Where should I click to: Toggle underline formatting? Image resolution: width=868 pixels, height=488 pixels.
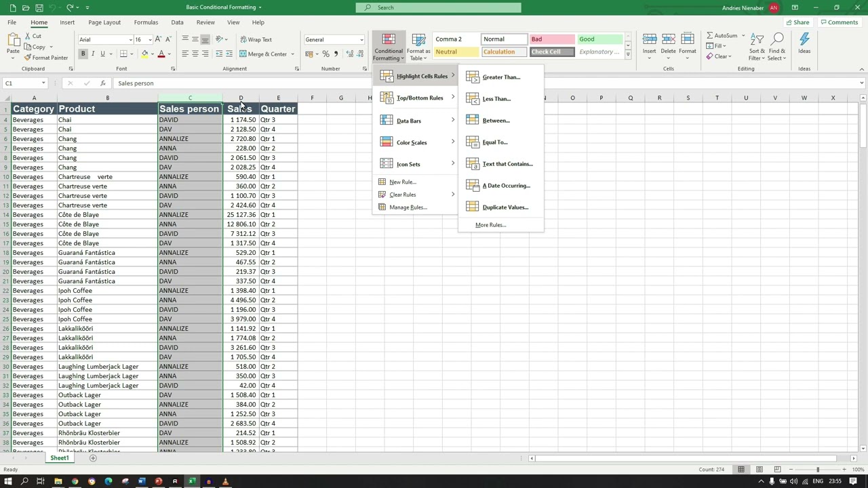point(102,54)
